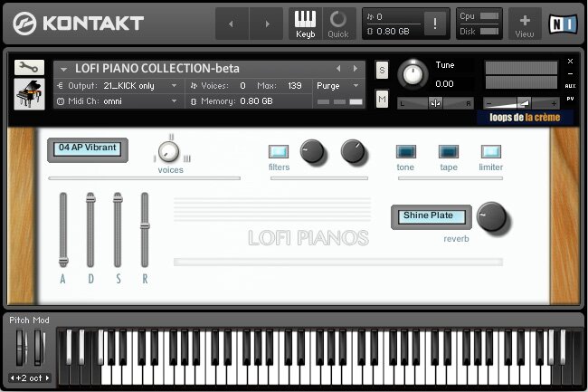The width and height of the screenshot is (588, 392).
Task: Click the NI Native Instruments logo
Action: 564,24
